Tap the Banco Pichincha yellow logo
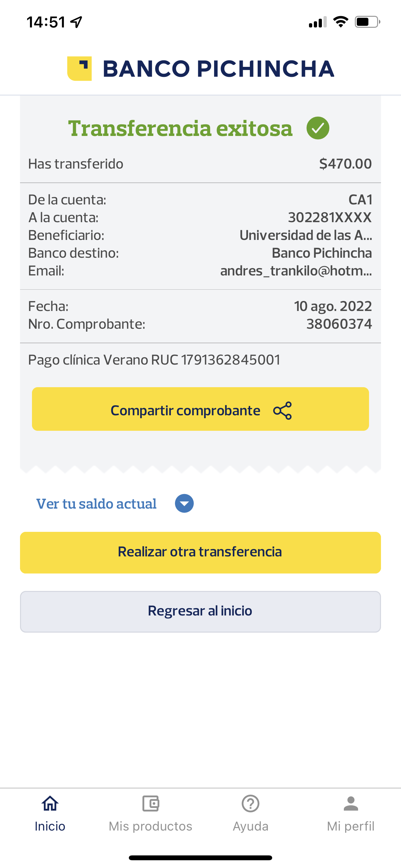Screen dimensions: 401x868 tap(79, 68)
